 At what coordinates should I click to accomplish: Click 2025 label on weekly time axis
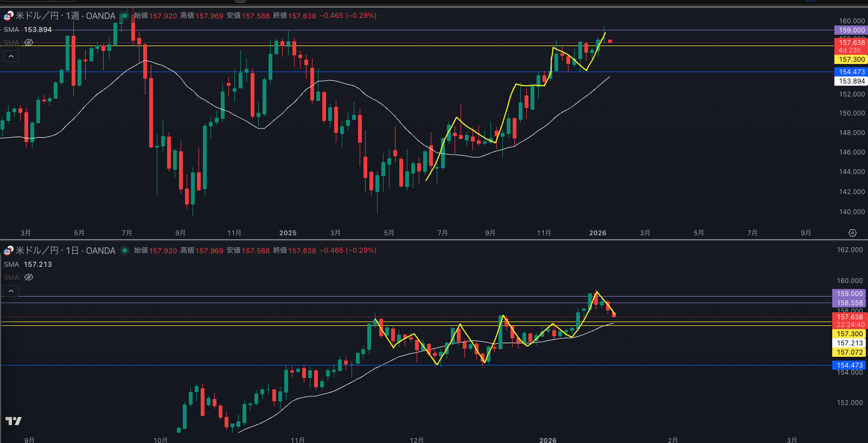click(x=288, y=233)
